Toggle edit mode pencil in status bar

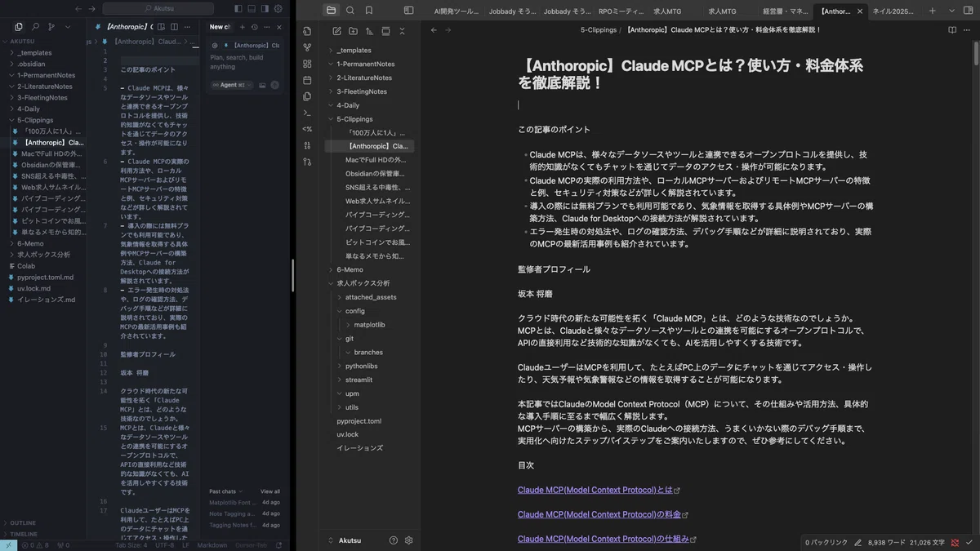(857, 542)
